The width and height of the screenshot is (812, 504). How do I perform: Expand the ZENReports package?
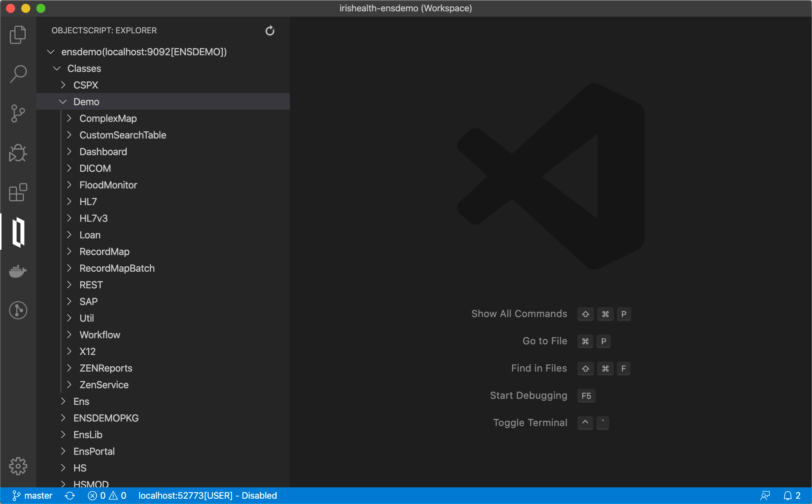coord(69,368)
